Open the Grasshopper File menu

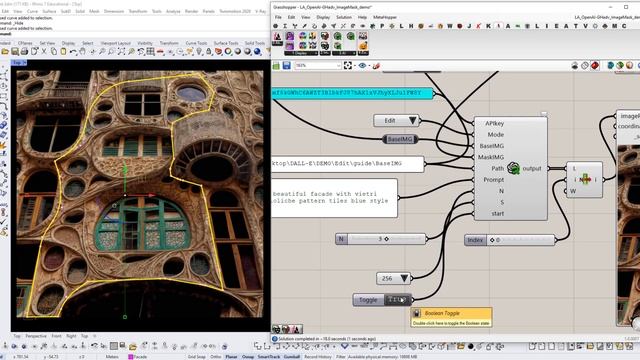pyautogui.click(x=278, y=17)
